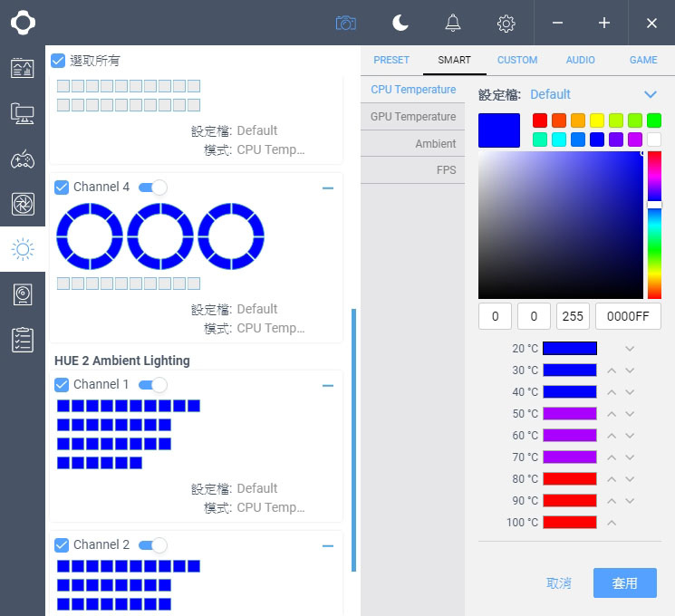This screenshot has width=675, height=616.
Task: Toggle dark mode moon icon
Action: click(x=400, y=23)
